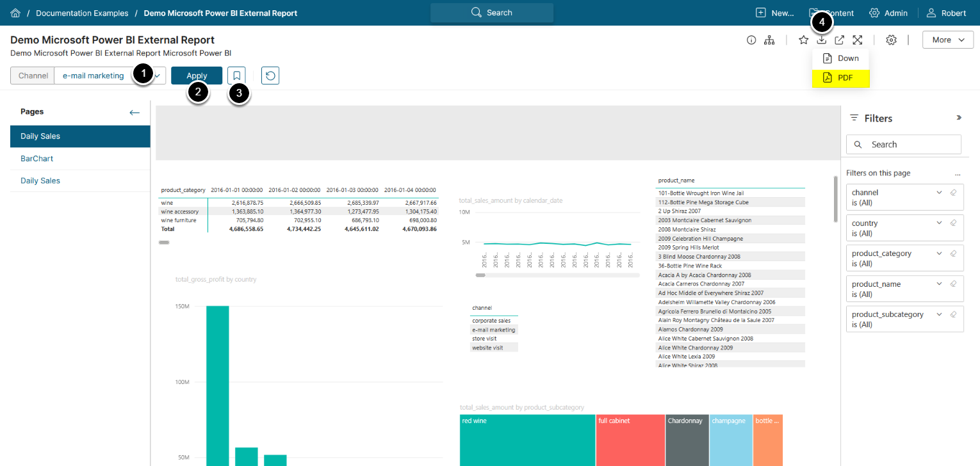Click the Apply button

click(197, 76)
